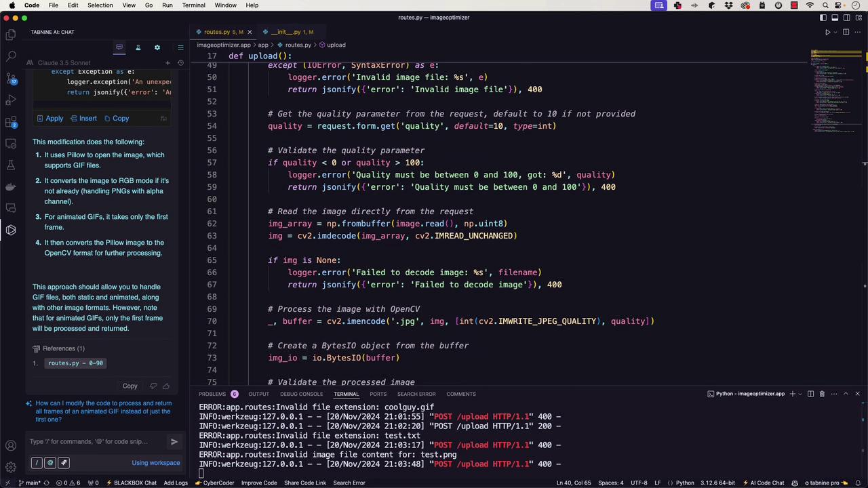Change UTF-8 file encoding
This screenshot has height=488, width=868.
click(x=639, y=483)
